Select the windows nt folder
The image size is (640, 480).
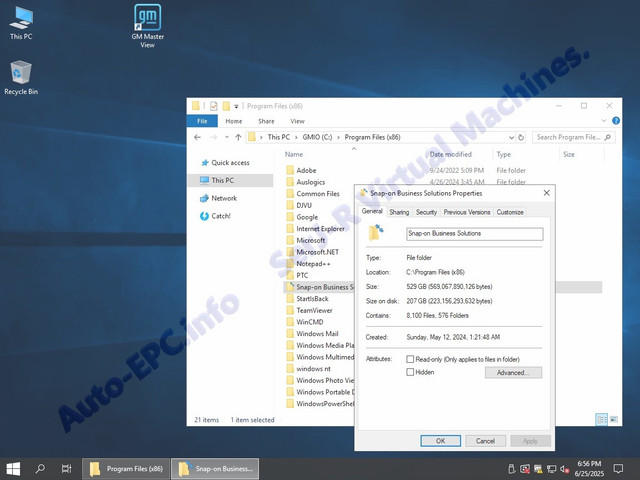(313, 369)
